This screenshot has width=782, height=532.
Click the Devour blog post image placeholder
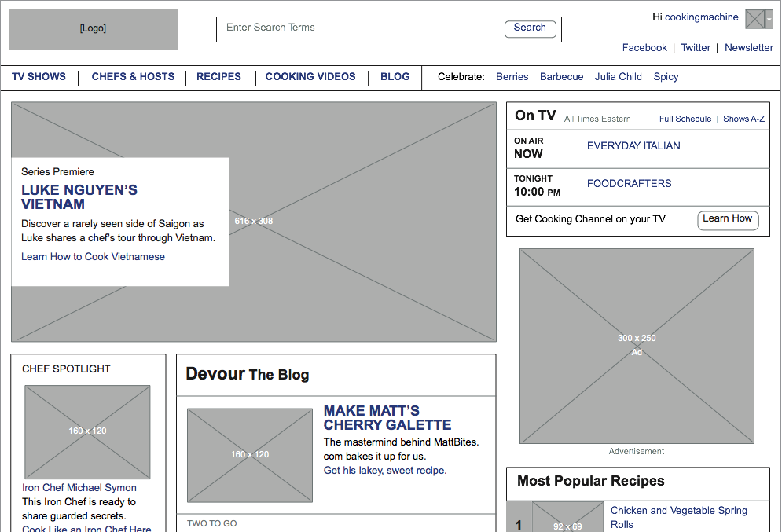(x=250, y=455)
